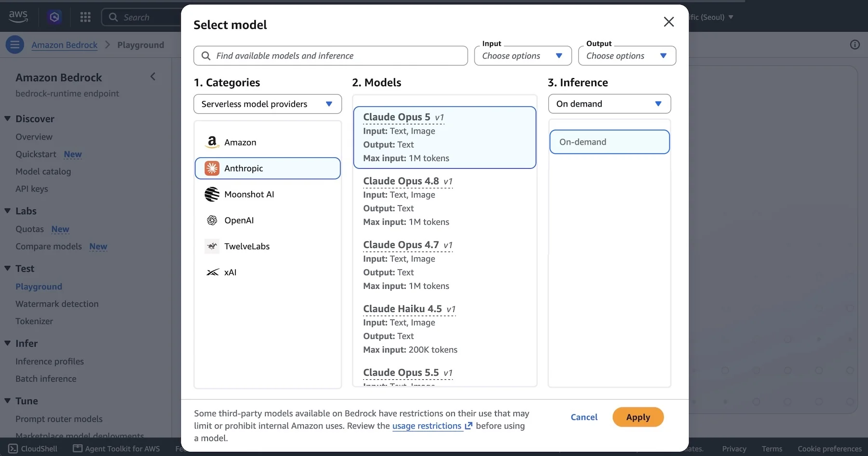Select the TwelveLabs provider icon
Viewport: 868px width, 456px height.
pos(212,246)
